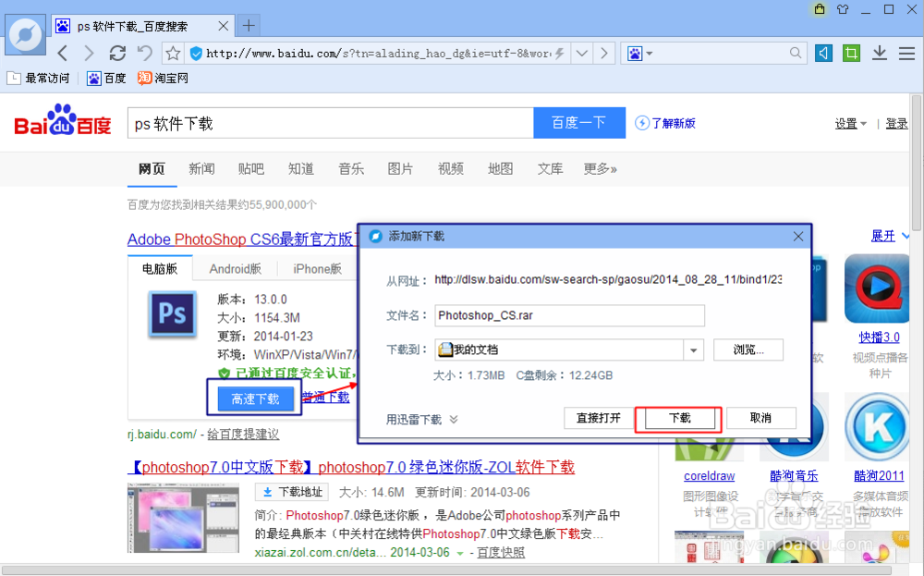Screen dimensions: 924x576
Task: Click the 快播3.0 player icon in the sidebar
Action: 876,288
